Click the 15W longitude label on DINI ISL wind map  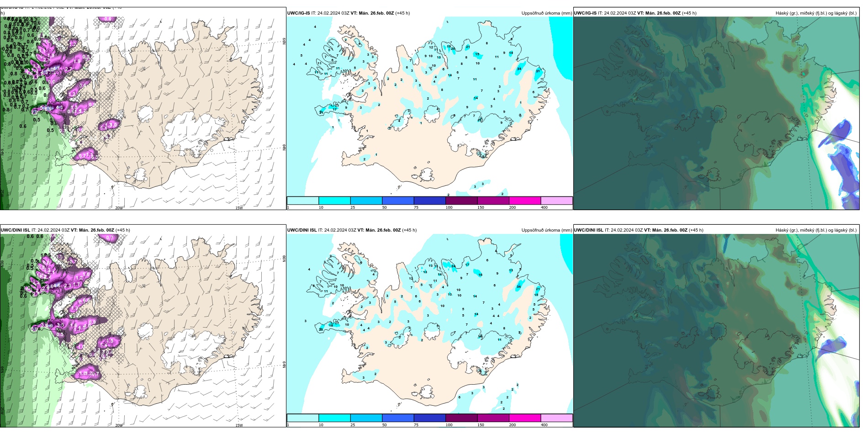pos(239,425)
